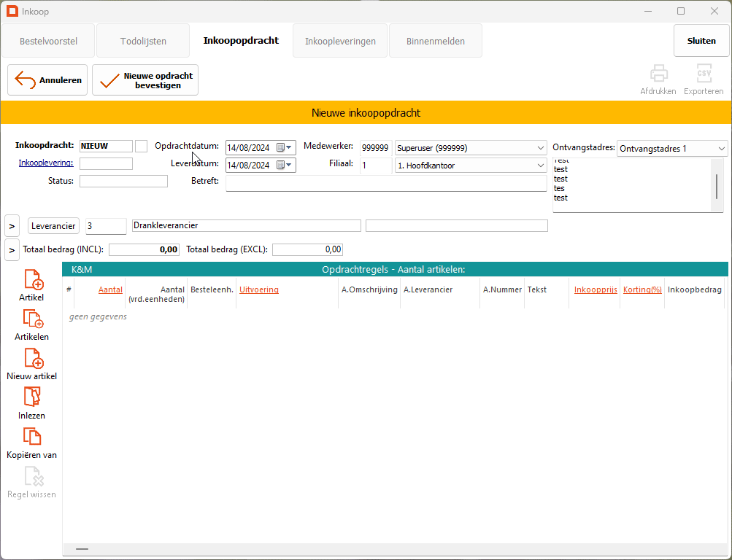The image size is (732, 560).
Task: Click the Sluiten button
Action: pos(701,41)
